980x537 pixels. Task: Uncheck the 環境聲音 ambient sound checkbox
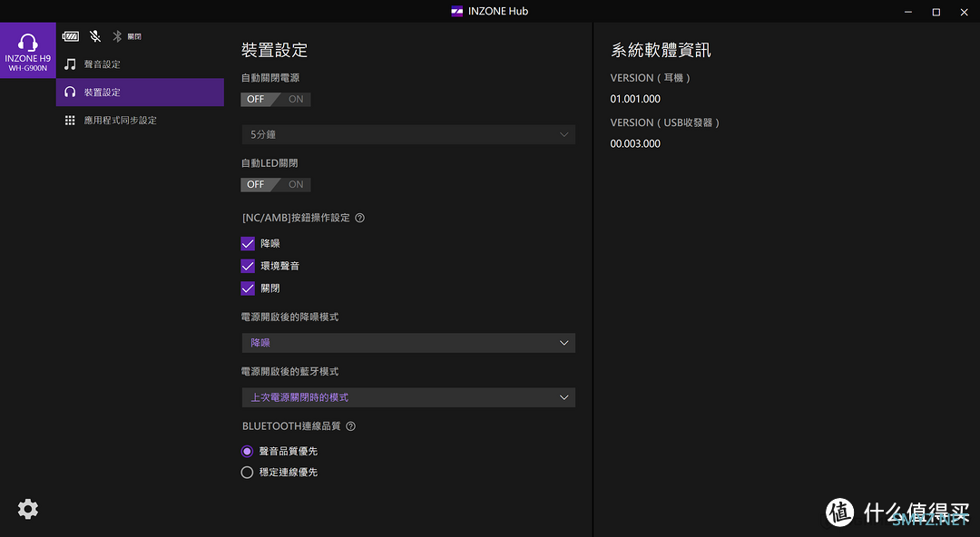coord(248,266)
